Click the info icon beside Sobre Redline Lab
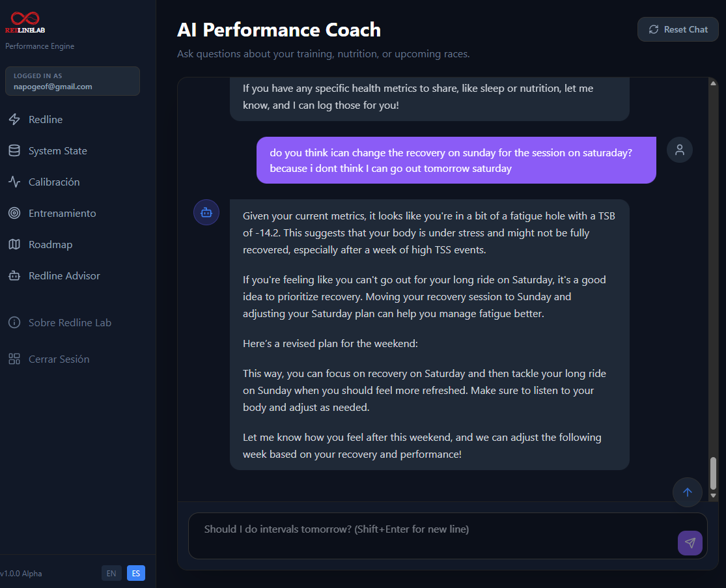Viewport: 726px width, 588px height. click(x=14, y=322)
